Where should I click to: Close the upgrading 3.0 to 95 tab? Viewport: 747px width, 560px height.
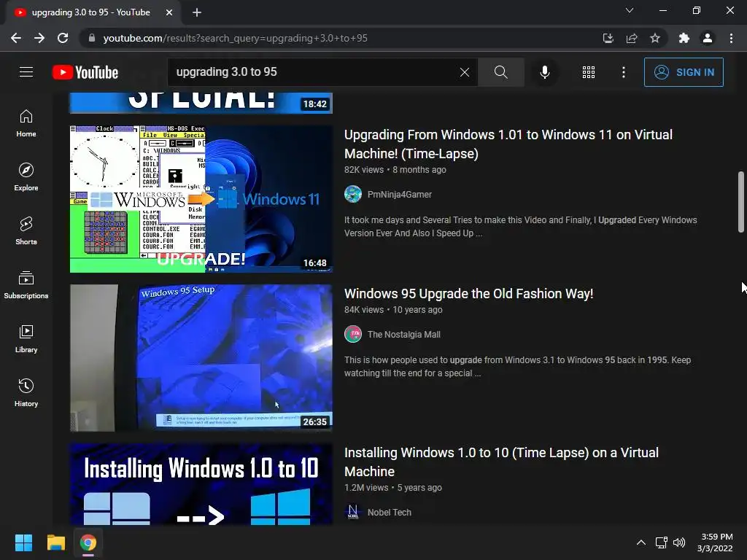[169, 12]
